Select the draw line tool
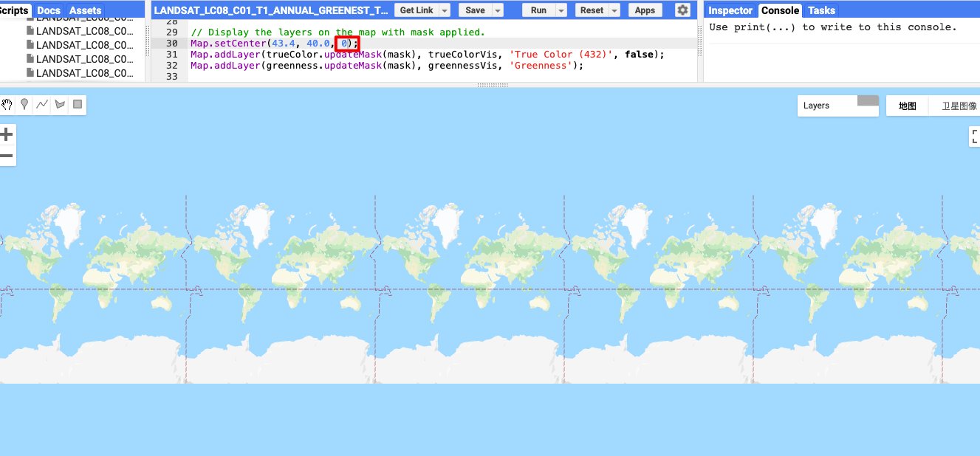The image size is (980, 456). click(42, 105)
